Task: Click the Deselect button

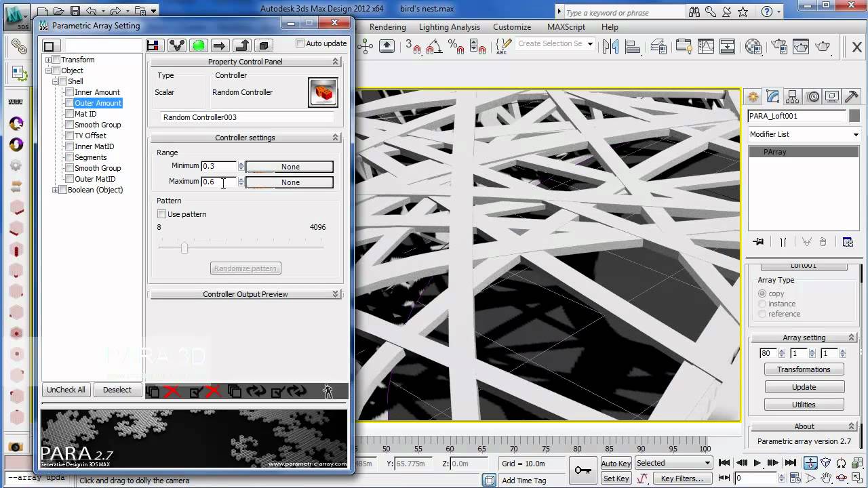Action: point(117,390)
